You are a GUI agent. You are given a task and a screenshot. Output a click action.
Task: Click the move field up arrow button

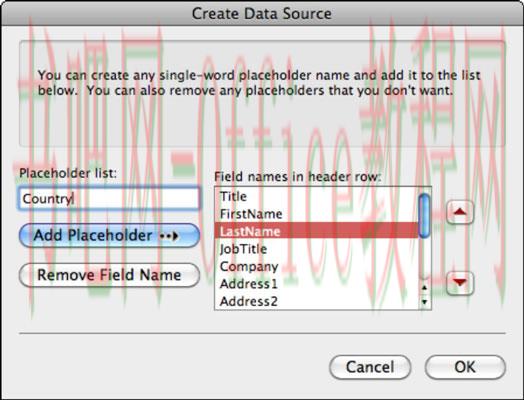pyautogui.click(x=460, y=212)
